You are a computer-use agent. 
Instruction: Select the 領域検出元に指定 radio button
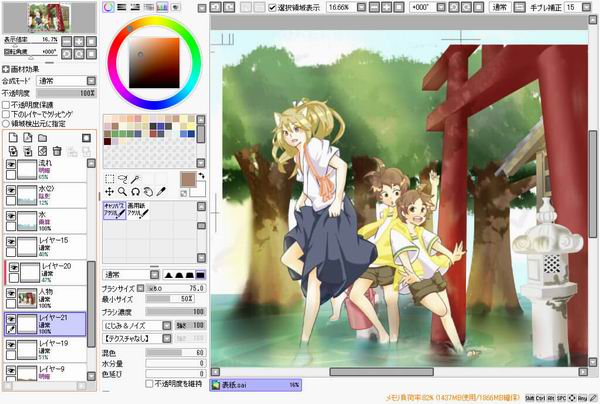(6, 124)
